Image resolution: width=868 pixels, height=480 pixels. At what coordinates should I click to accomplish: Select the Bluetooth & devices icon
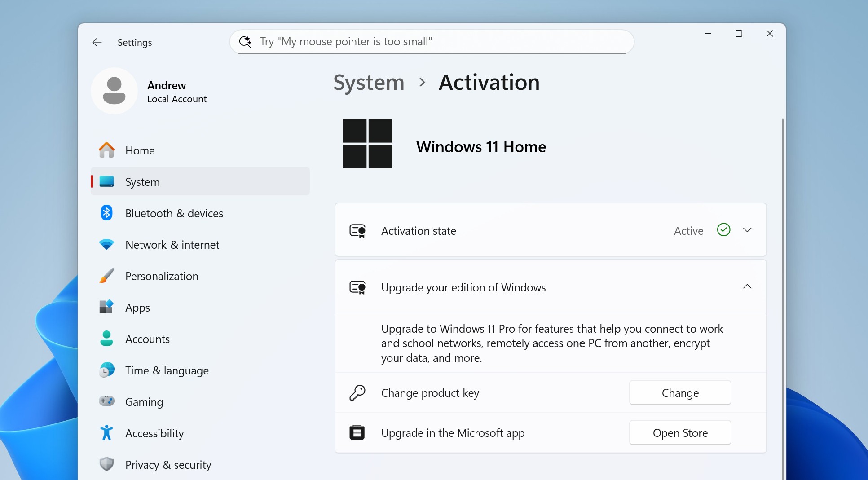click(106, 213)
